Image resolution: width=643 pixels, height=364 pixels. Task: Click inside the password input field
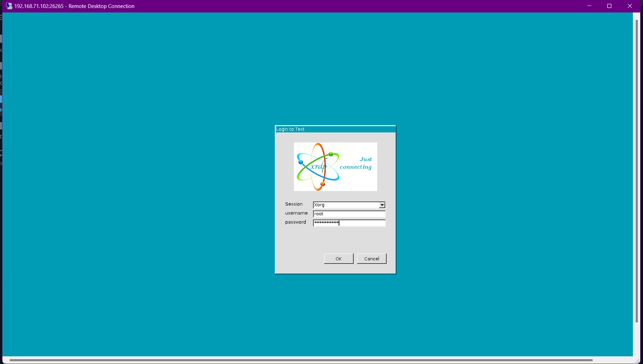(x=349, y=223)
